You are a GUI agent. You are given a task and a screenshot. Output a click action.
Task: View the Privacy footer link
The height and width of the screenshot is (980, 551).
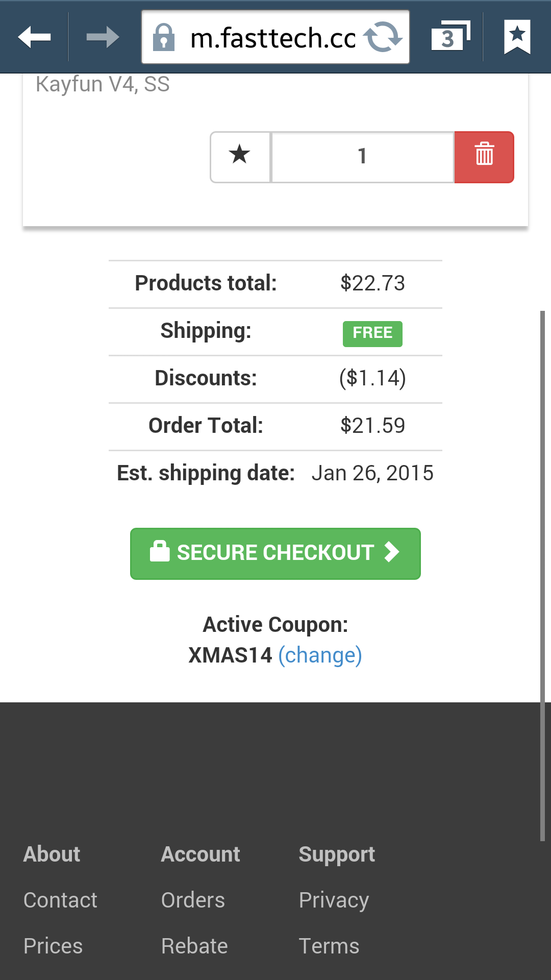(334, 900)
